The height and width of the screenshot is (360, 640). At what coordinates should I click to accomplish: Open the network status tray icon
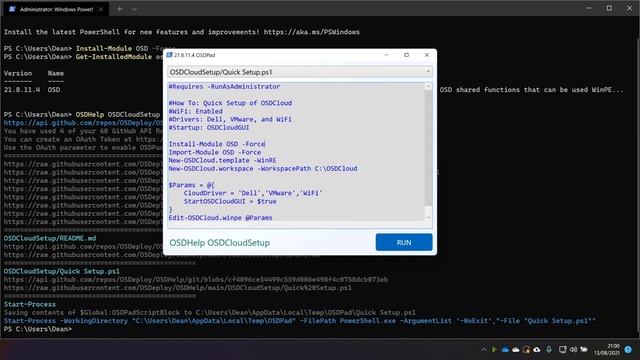pyautogui.click(x=562, y=349)
